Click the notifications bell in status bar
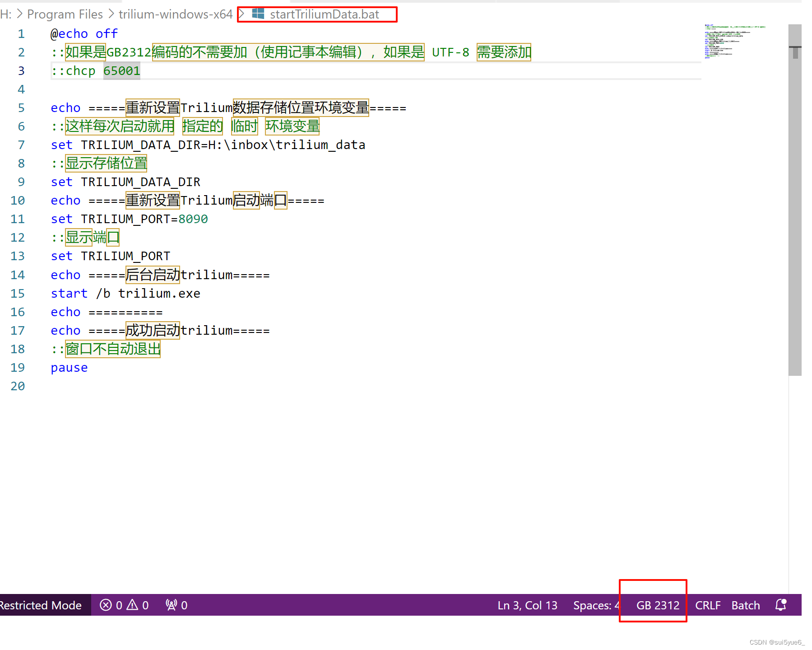This screenshot has height=650, width=812. click(780, 605)
